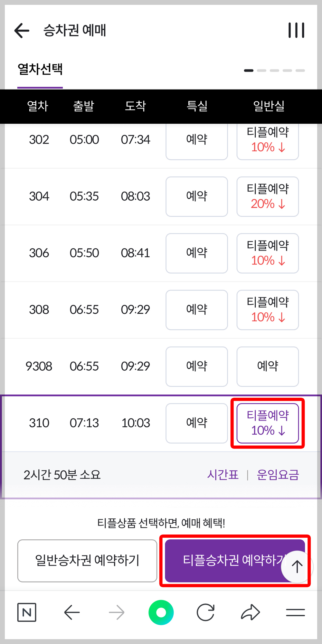Open 운임요금 fare information
This screenshot has height=644, width=322.
278,474
